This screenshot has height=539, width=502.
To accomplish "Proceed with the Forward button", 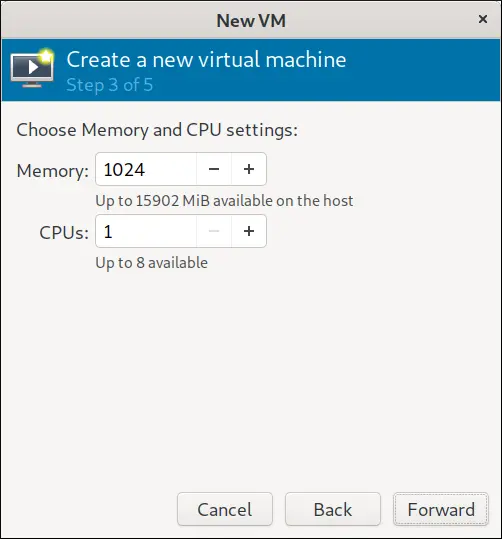I will pyautogui.click(x=441, y=509).
